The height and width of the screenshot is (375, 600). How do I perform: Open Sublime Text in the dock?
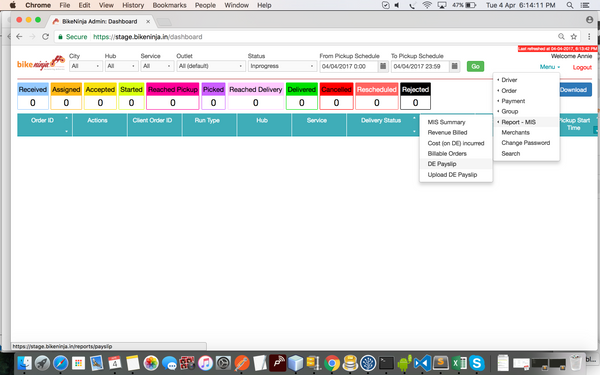[x=441, y=363]
